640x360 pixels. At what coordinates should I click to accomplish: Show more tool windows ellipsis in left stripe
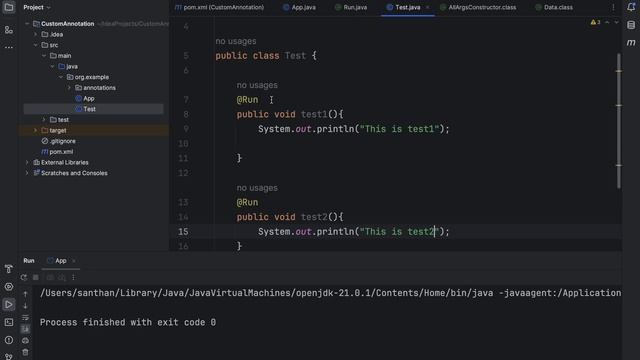pyautogui.click(x=9, y=47)
